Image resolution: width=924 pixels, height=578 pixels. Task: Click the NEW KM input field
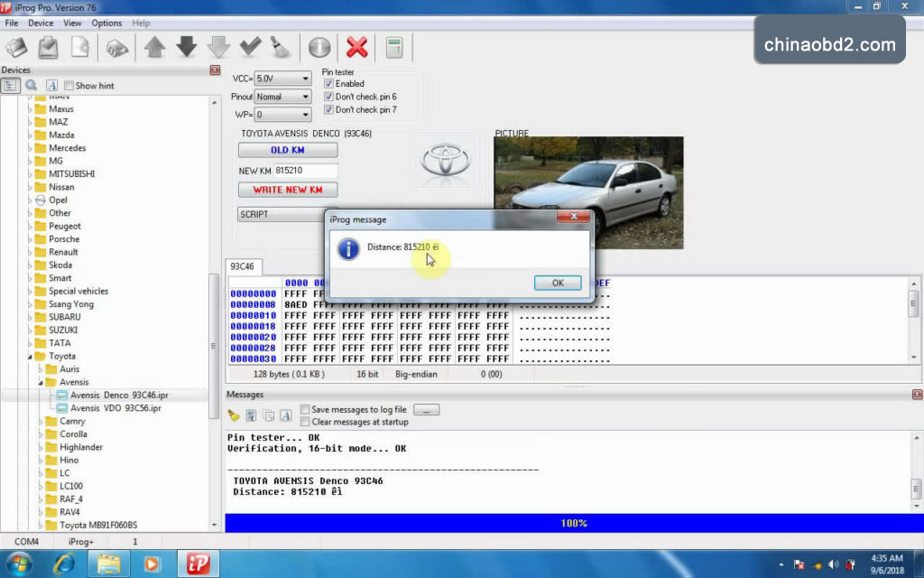point(305,171)
